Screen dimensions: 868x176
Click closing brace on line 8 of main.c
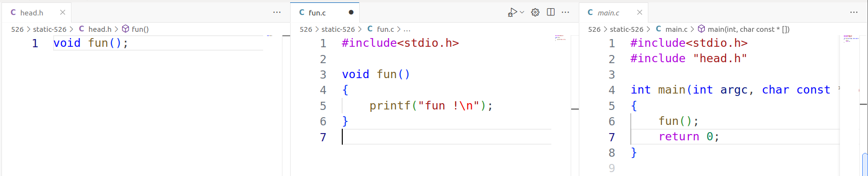pyautogui.click(x=634, y=152)
